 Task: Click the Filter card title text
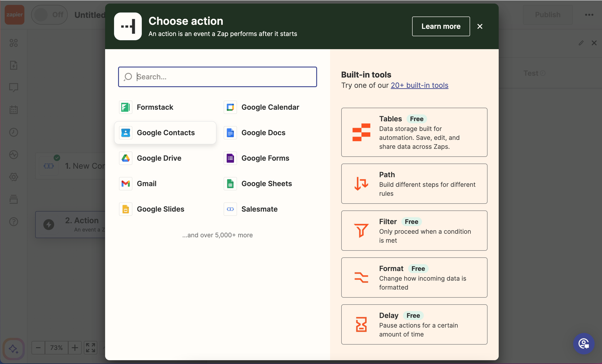tap(388, 222)
